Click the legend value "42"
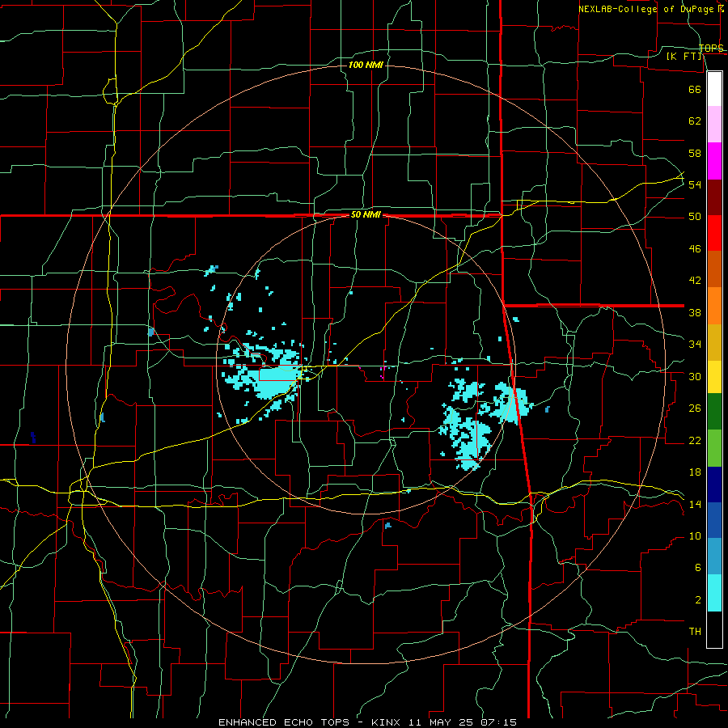This screenshot has height=728, width=728. pyautogui.click(x=695, y=281)
